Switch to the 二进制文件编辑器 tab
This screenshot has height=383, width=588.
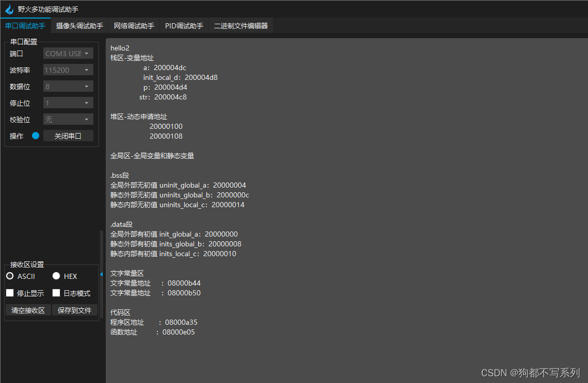tap(241, 26)
